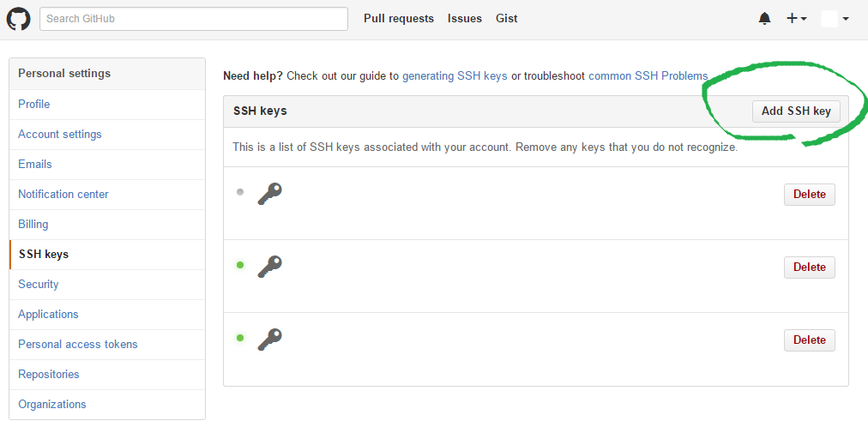Screen dimensions: 868x445
Task: Open the notifications bell icon
Action: 764,19
